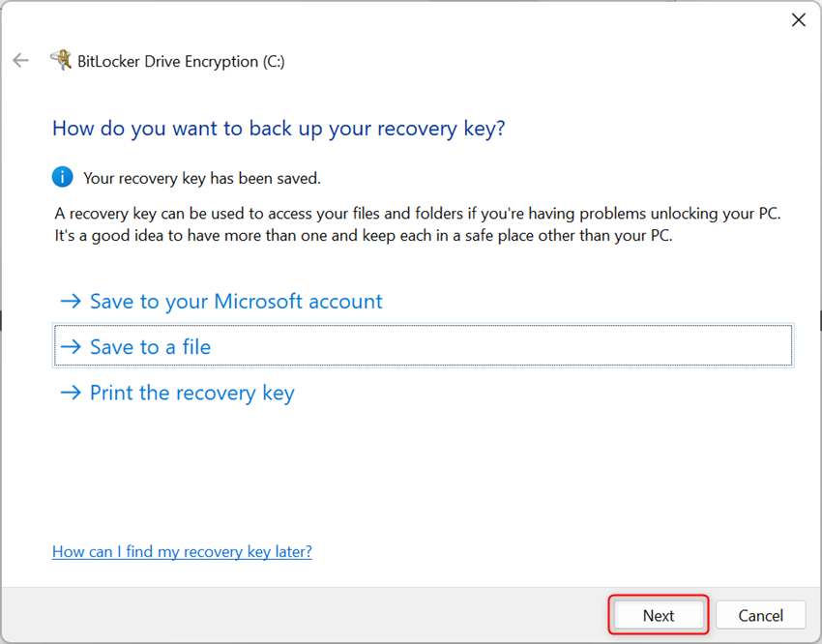Select the Save to a file option
Viewport: 822px width, 644px height.
pos(150,346)
